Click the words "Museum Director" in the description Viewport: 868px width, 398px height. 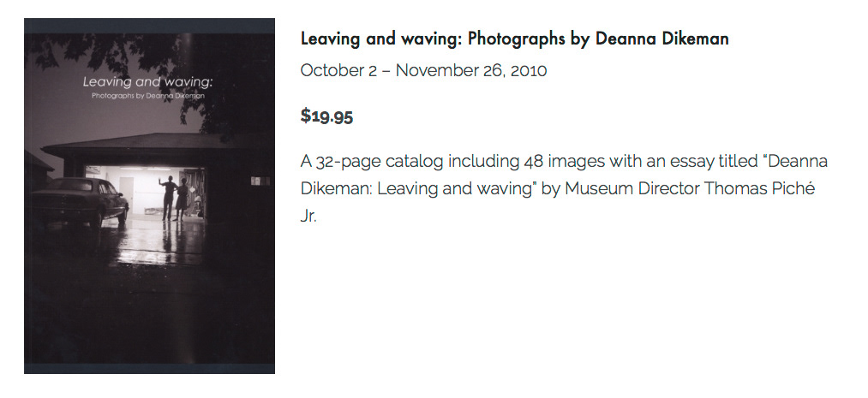point(632,188)
